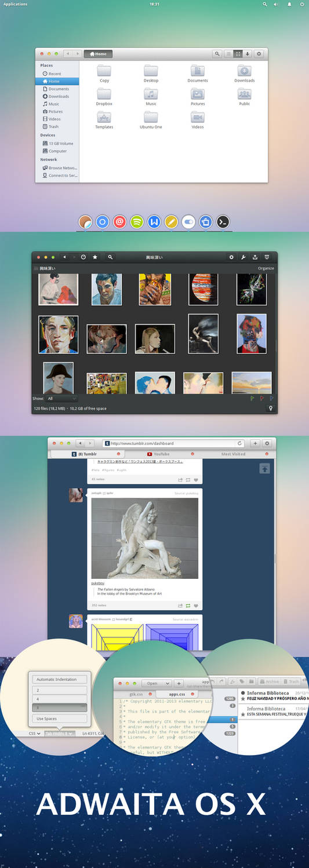This screenshot has height=868, width=309.
Task: Open the Ubuntu One folder
Action: pyautogui.click(x=151, y=120)
